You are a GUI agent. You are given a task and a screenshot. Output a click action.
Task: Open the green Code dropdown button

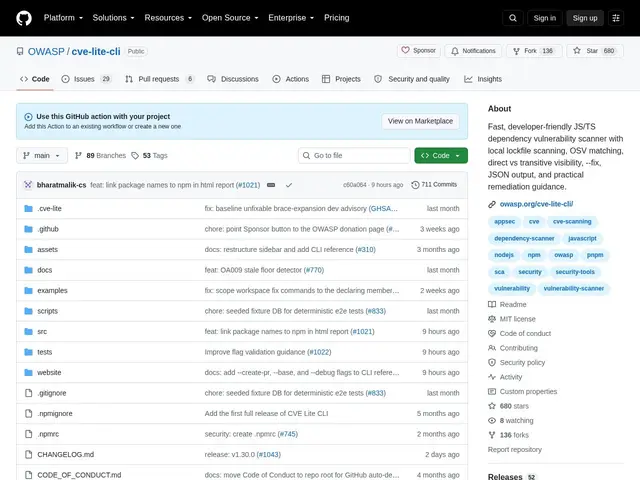click(441, 156)
